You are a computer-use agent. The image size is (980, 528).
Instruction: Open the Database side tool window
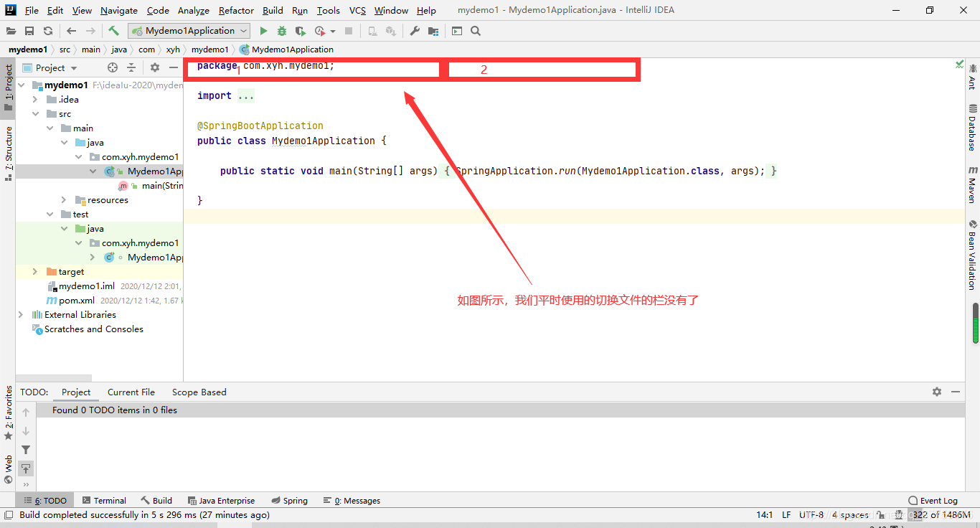pyautogui.click(x=973, y=128)
